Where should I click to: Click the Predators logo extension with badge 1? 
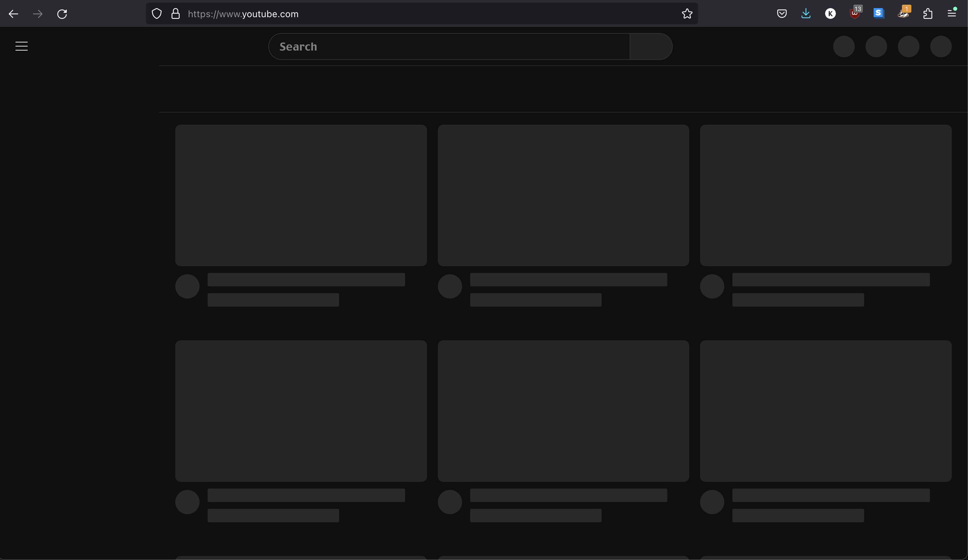(x=904, y=14)
